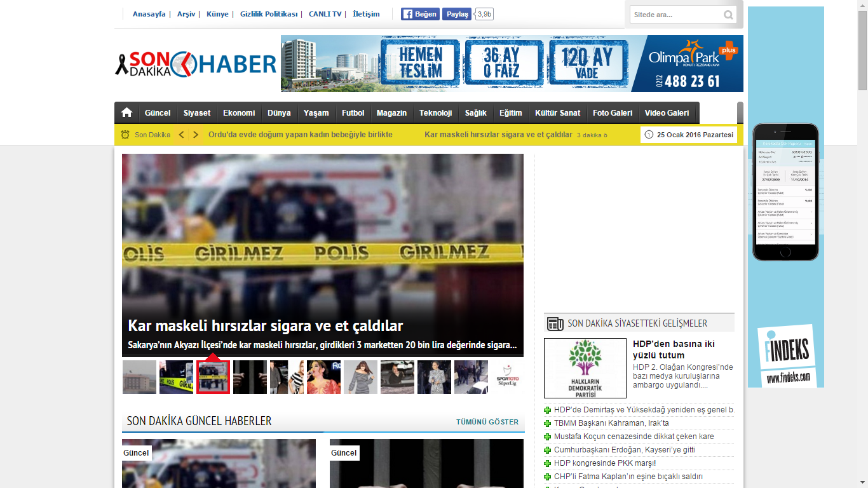Select the Magazin menu item
Screen dimensions: 868x488
click(x=391, y=112)
